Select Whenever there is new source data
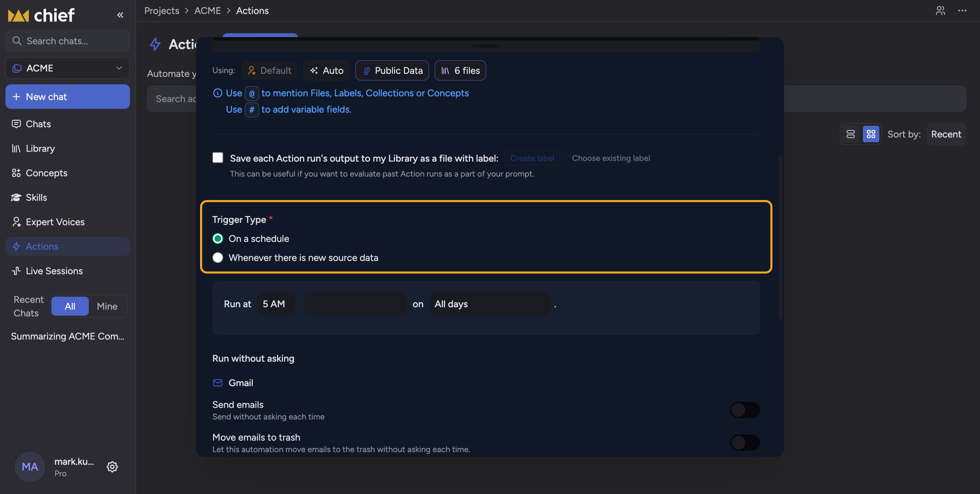The width and height of the screenshot is (980, 494). coord(218,258)
